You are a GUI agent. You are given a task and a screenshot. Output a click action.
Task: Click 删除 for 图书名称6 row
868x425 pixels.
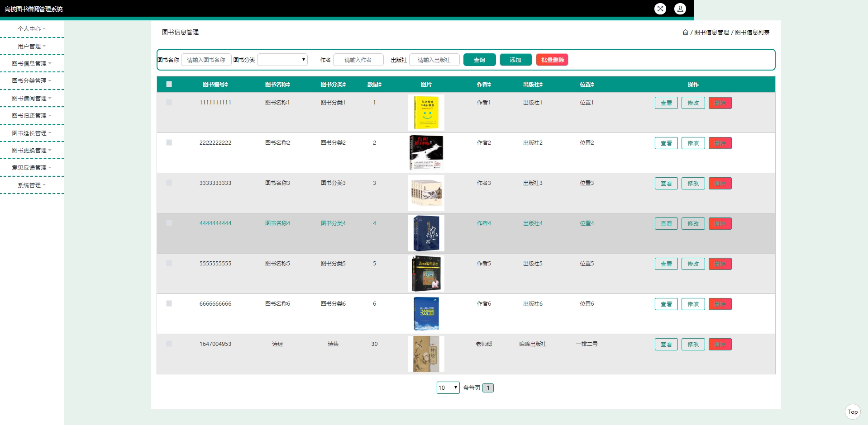[x=720, y=304]
